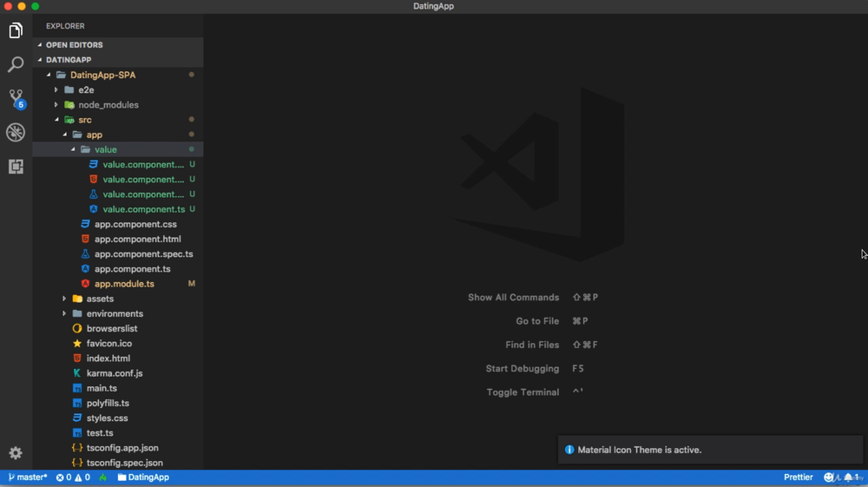Click the yellow assets folder icon
The image size is (868, 487).
[77, 299]
